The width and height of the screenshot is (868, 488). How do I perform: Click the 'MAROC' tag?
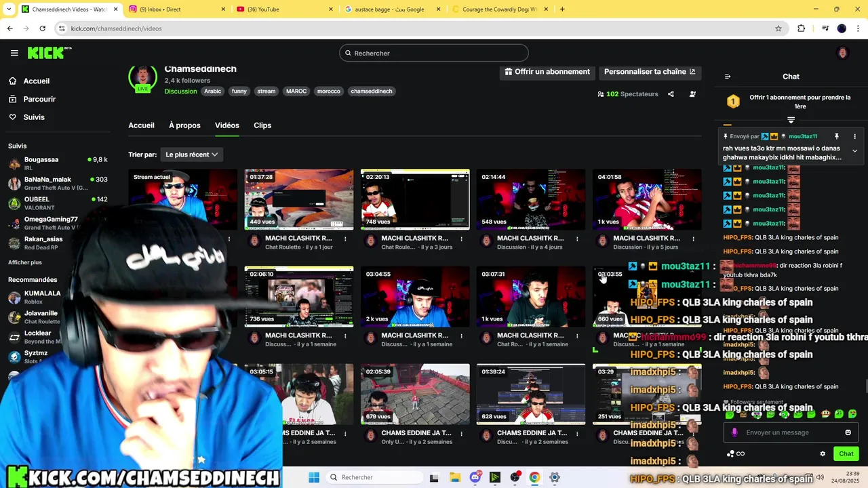[296, 91]
